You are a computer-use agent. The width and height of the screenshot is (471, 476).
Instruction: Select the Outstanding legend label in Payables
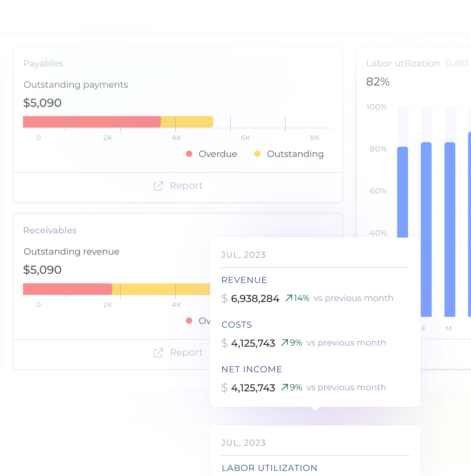295,154
